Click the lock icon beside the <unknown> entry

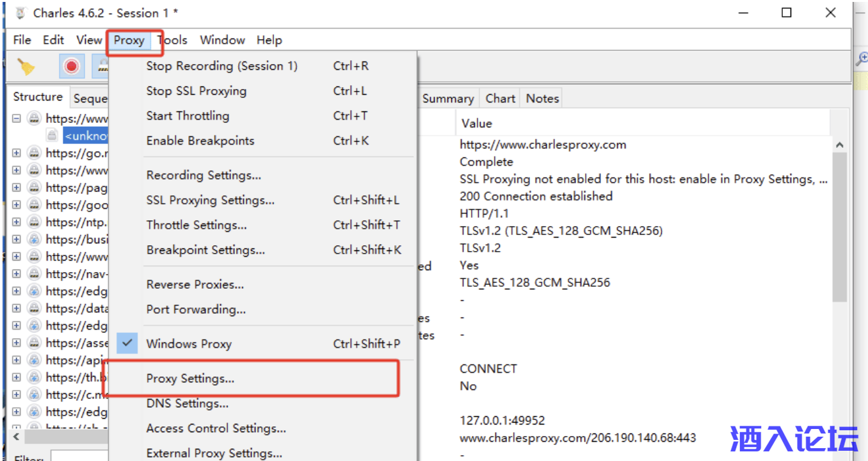pos(52,136)
